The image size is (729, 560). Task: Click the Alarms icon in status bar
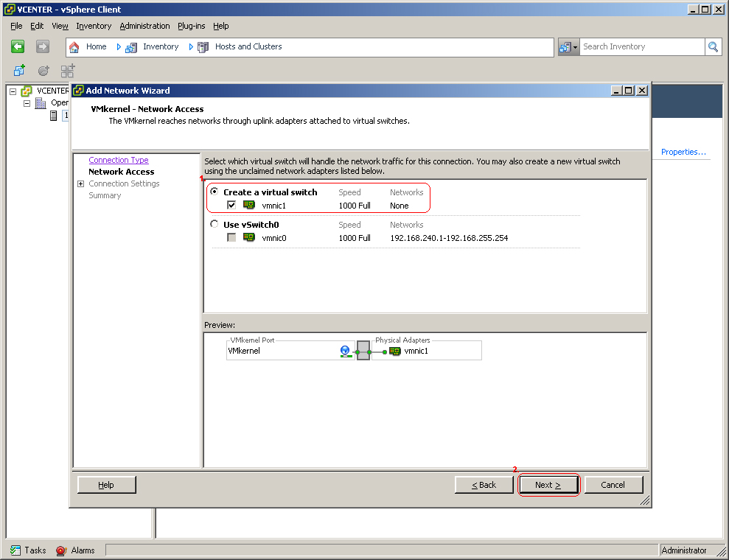coord(61,550)
